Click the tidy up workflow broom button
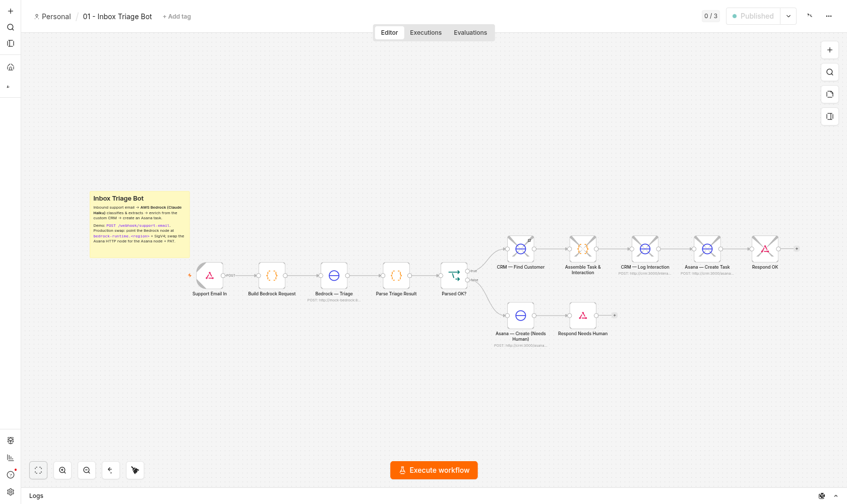 tap(135, 470)
